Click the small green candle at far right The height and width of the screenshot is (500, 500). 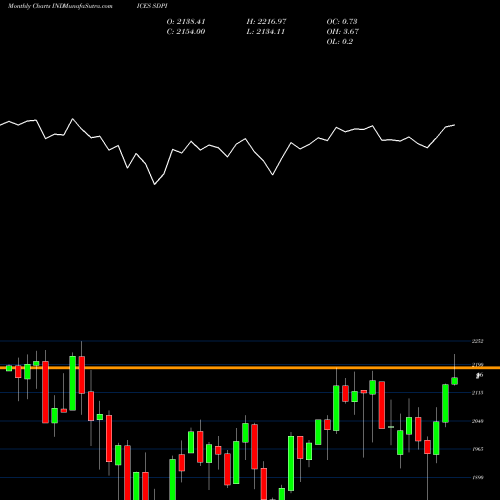454,381
